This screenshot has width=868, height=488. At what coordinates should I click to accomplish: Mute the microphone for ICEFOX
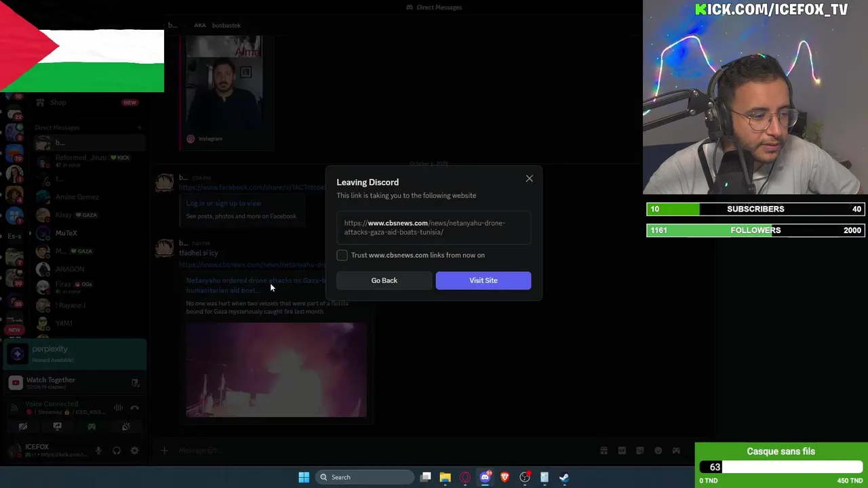point(98,451)
